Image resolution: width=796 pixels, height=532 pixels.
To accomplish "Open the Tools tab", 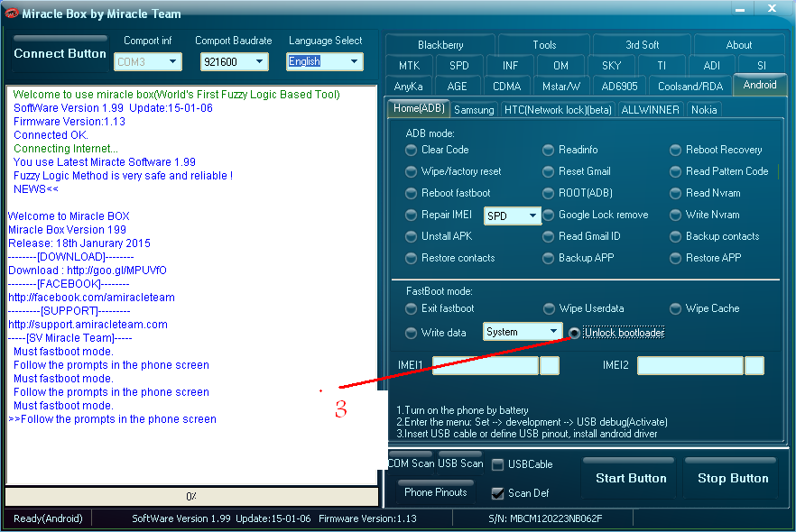I will coord(544,45).
